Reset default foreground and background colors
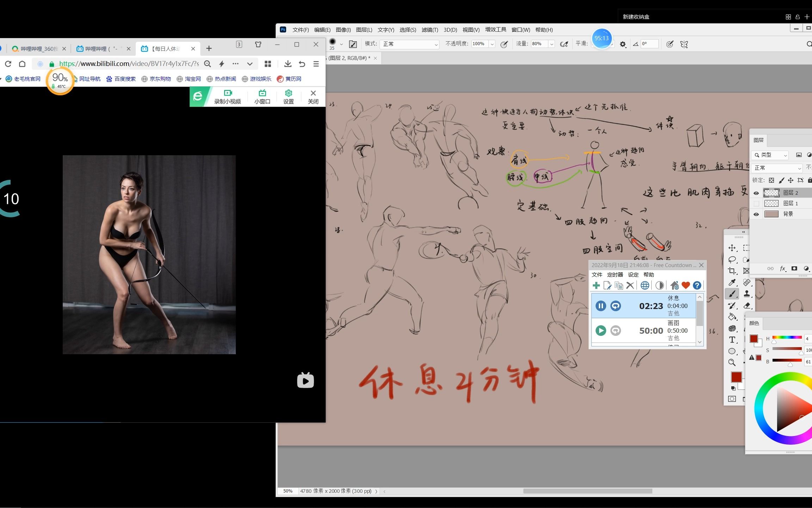Viewport: 812px width, 508px height. 733,388
